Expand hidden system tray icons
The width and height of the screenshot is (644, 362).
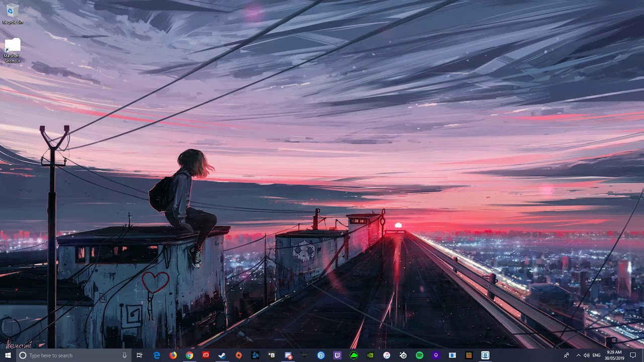click(578, 355)
